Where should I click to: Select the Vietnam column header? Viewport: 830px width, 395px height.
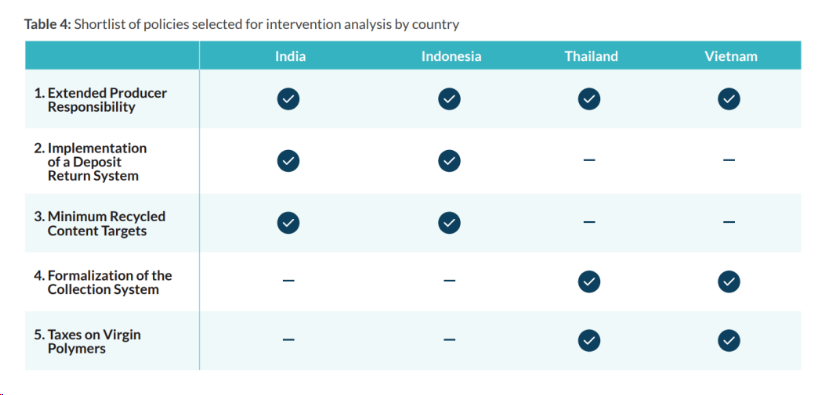point(730,56)
